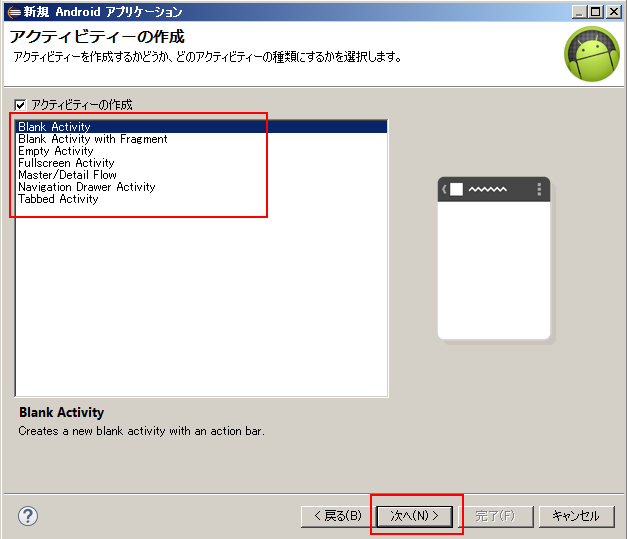This screenshot has width=627, height=539.
Task: Select Empty Activity template
Action: coord(201,151)
